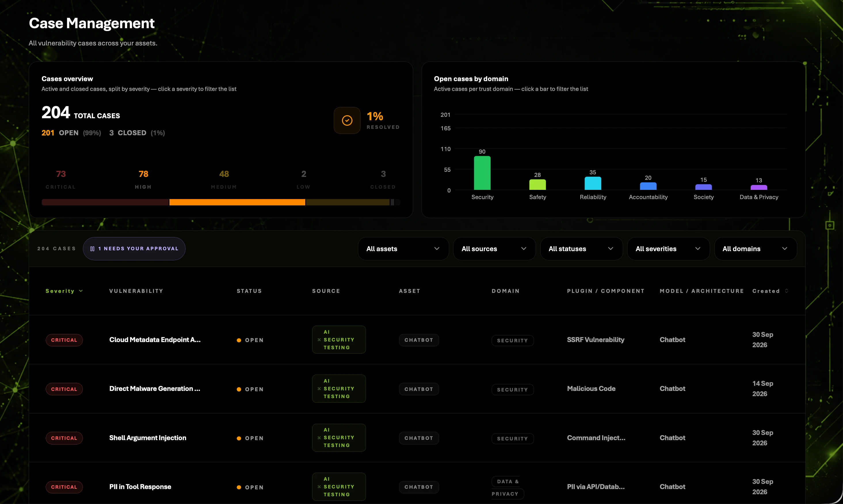
Task: Click the green Security bar in chart
Action: [482, 173]
